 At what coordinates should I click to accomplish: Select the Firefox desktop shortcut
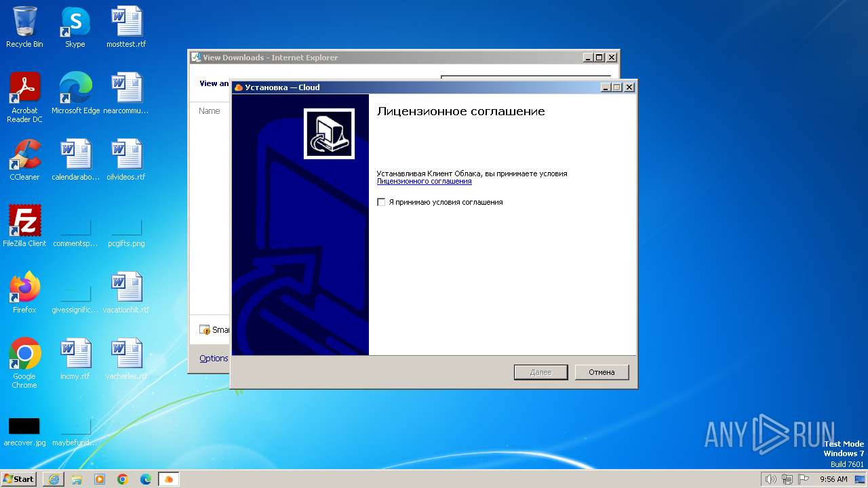[24, 292]
